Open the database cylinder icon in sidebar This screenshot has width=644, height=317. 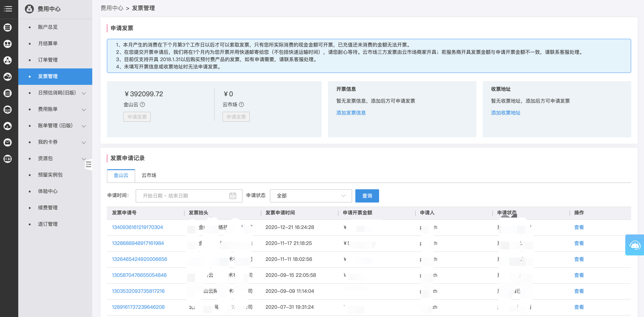(x=8, y=93)
